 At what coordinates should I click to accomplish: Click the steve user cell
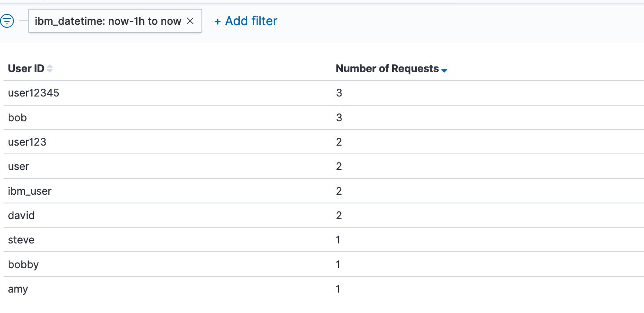[21, 240]
